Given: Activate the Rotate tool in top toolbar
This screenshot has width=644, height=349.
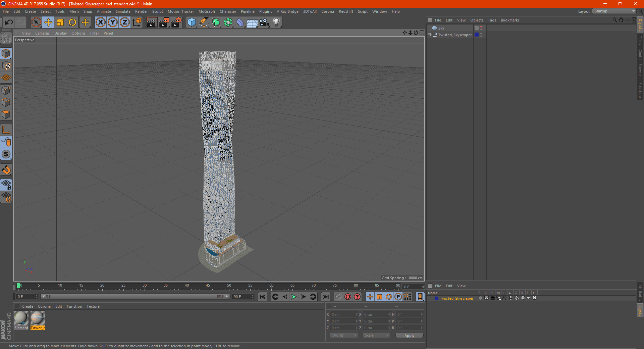Looking at the screenshot, I should pos(72,22).
